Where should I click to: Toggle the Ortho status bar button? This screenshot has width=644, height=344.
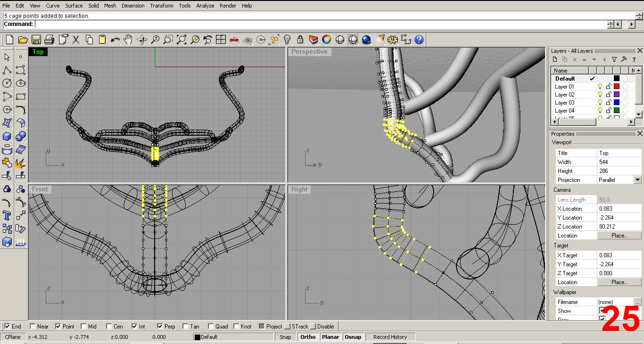click(308, 337)
